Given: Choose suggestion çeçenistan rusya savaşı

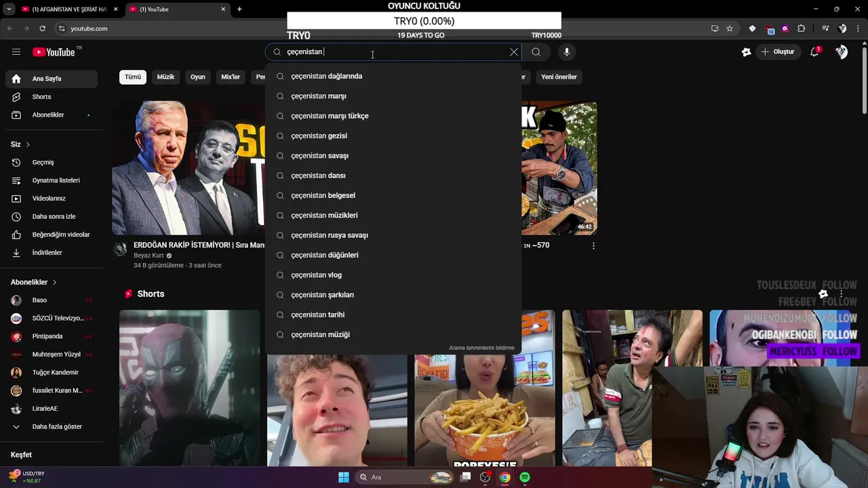Looking at the screenshot, I should tap(393, 235).
